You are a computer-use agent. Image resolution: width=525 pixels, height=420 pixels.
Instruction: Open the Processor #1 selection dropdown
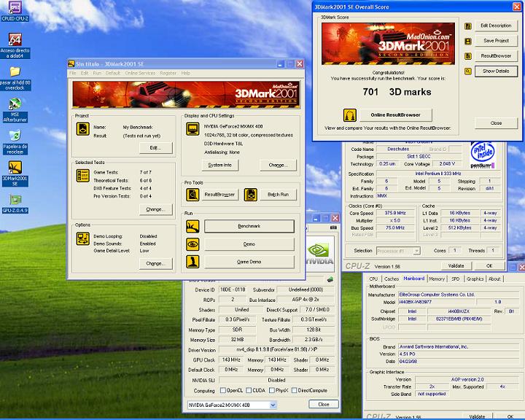tap(416, 251)
